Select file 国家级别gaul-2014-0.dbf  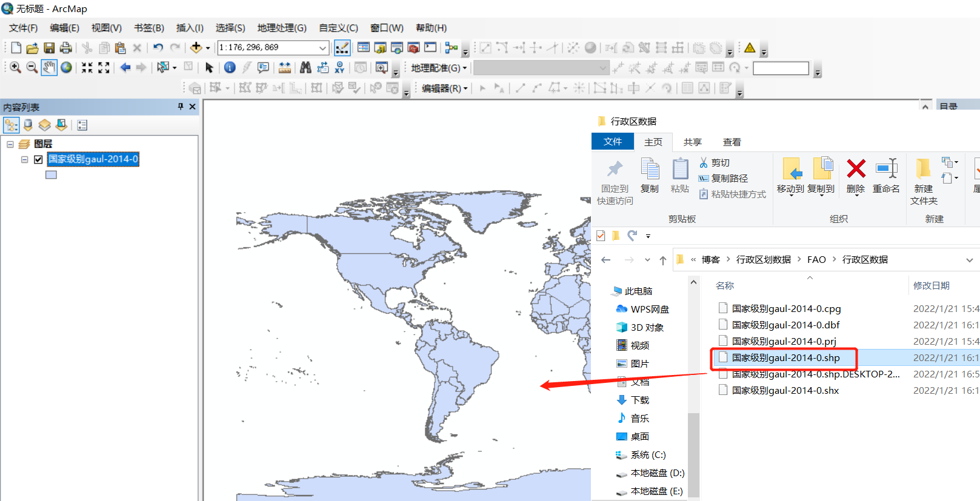click(x=785, y=325)
